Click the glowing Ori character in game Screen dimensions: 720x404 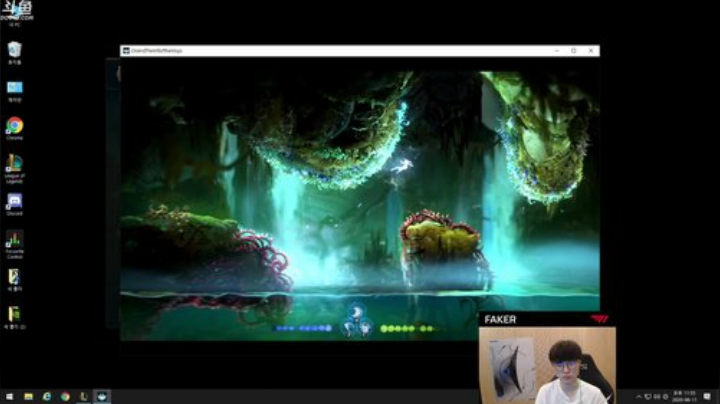[402, 166]
